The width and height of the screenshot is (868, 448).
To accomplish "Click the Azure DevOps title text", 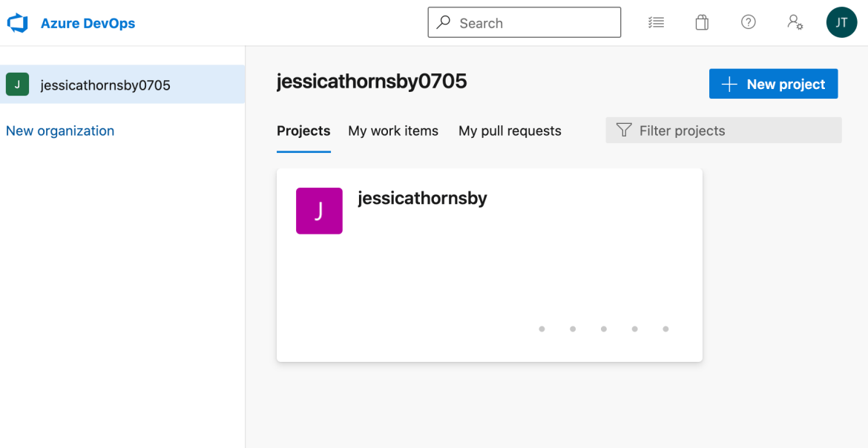I will (x=88, y=23).
